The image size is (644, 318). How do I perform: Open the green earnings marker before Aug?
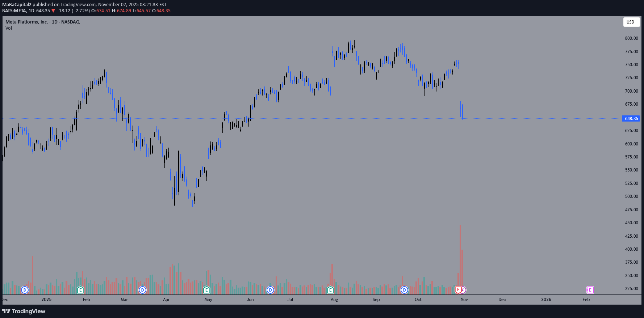click(x=330, y=290)
